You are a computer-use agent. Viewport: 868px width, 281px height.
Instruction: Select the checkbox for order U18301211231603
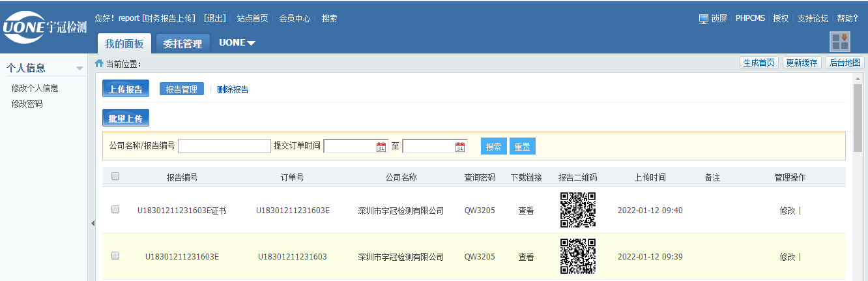115,256
